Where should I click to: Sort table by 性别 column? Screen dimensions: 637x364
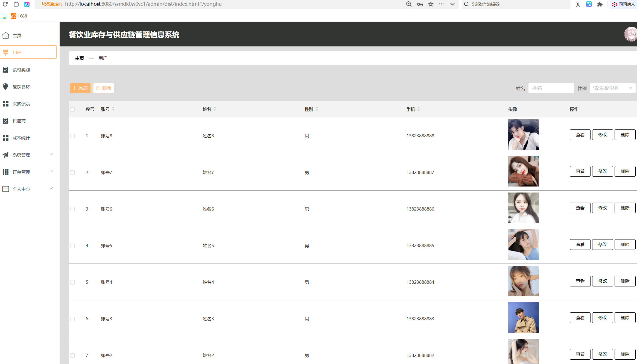coord(317,109)
